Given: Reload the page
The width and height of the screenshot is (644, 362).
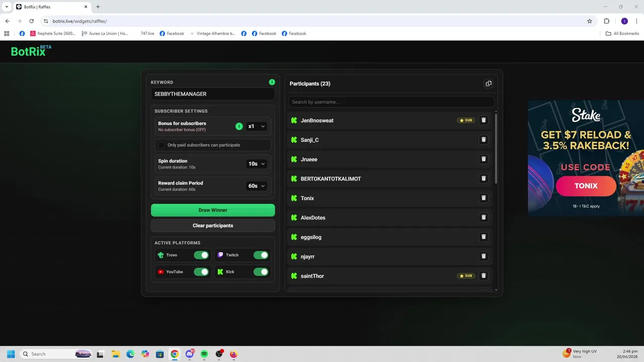Looking at the screenshot, I should pos(31,21).
